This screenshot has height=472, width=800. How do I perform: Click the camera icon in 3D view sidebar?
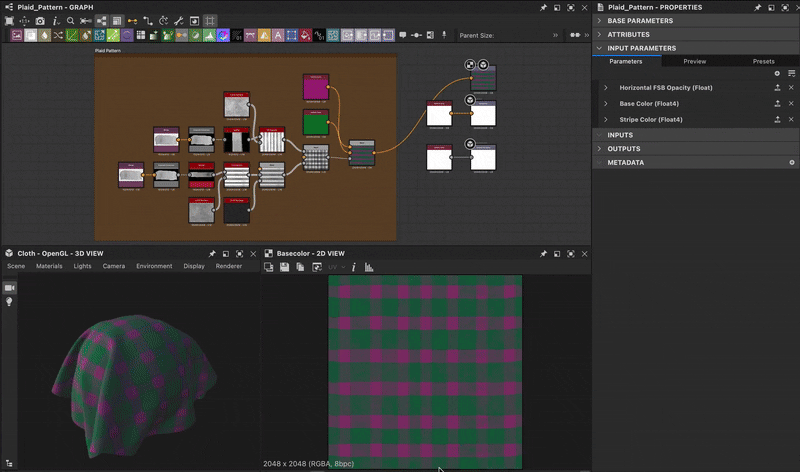pyautogui.click(x=10, y=288)
